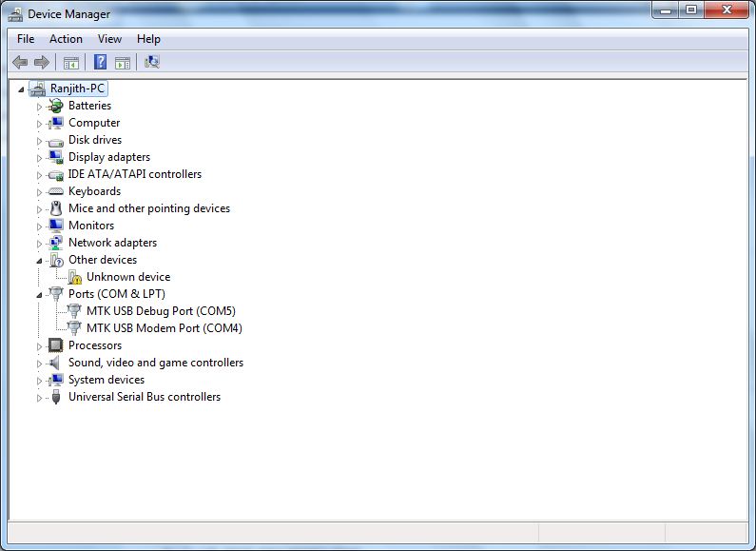Expand the Processors node
Viewport: 756px width, 551px height.
pyautogui.click(x=40, y=346)
